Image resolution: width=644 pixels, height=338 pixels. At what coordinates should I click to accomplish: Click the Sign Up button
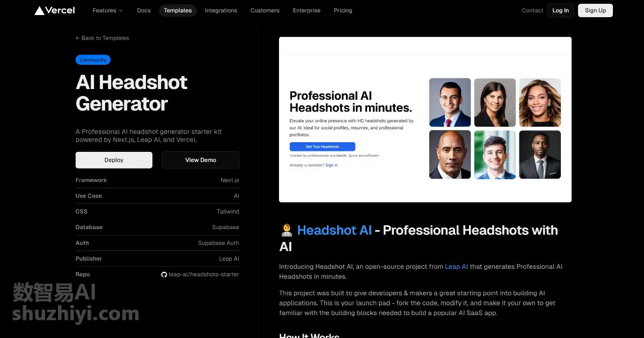(x=595, y=10)
